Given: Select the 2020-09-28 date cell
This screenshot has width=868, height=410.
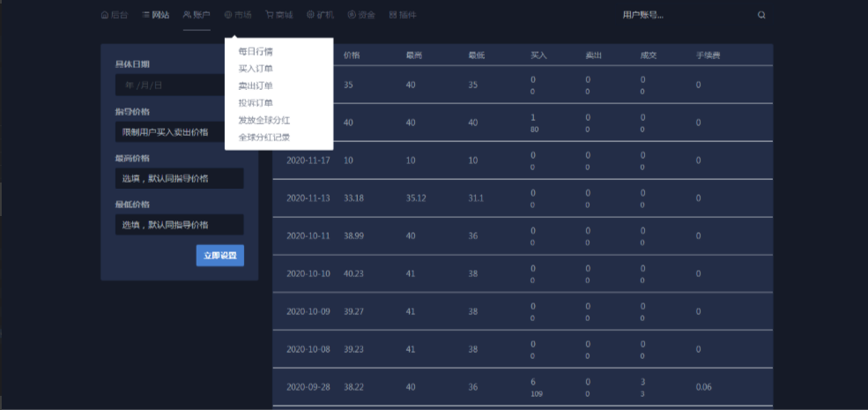Looking at the screenshot, I should click(308, 387).
